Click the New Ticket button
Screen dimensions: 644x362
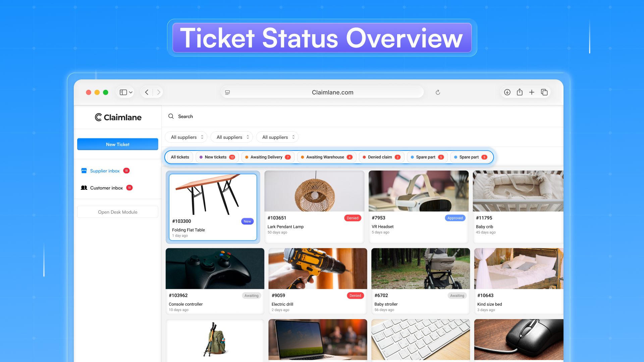(117, 144)
